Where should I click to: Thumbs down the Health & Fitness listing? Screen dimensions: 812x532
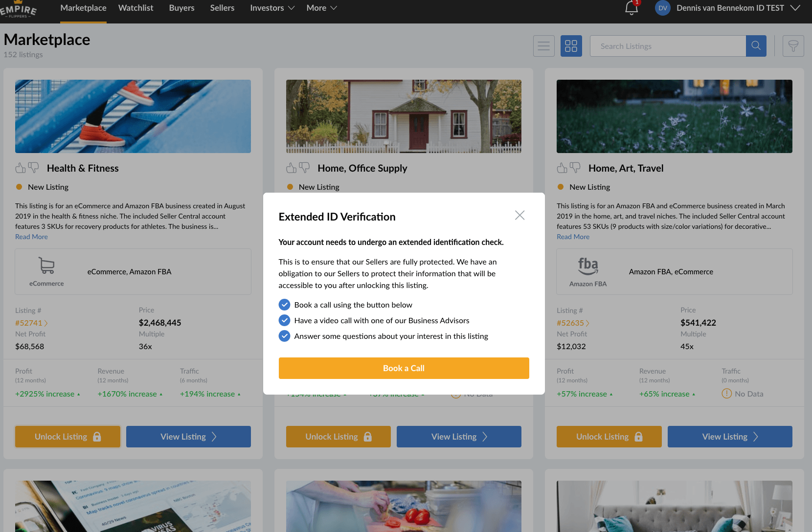[33, 168]
